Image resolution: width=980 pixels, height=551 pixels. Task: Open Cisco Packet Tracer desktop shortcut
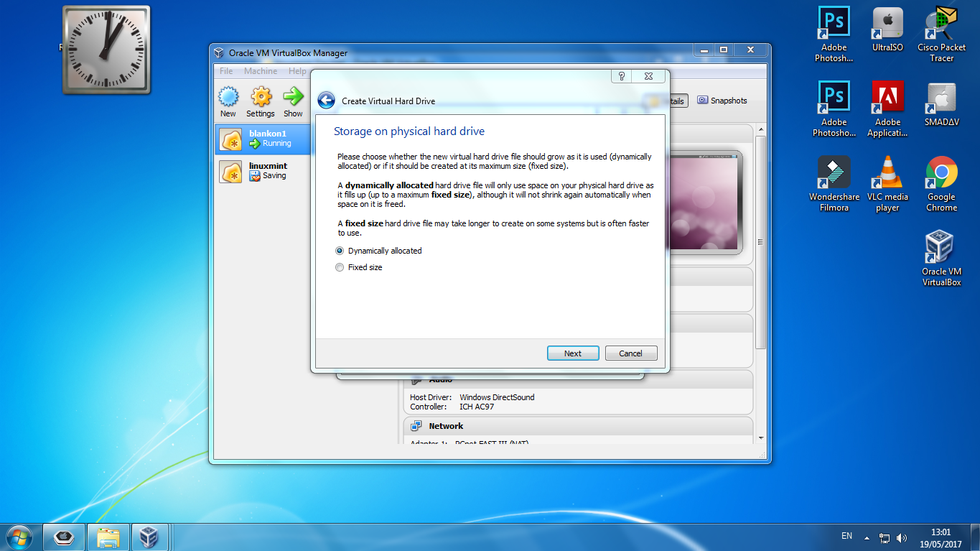[942, 34]
